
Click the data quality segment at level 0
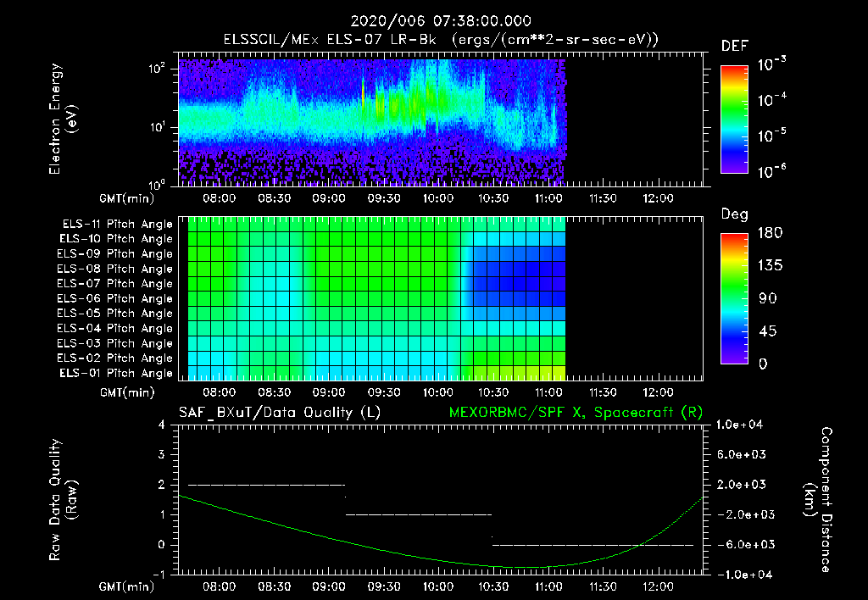tap(593, 545)
